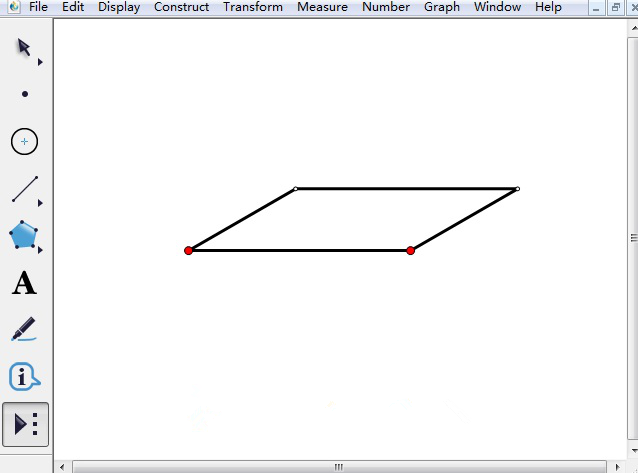
Task: Restore down the document window
Action: 616,7
